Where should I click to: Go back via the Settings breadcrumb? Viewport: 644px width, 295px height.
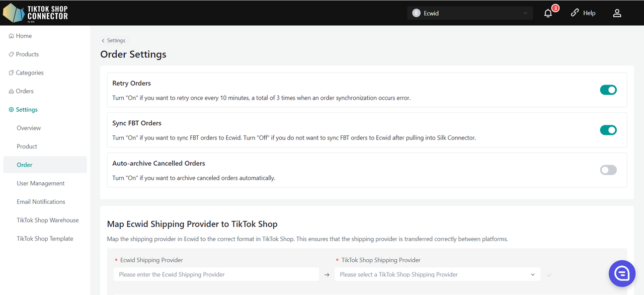click(x=113, y=41)
